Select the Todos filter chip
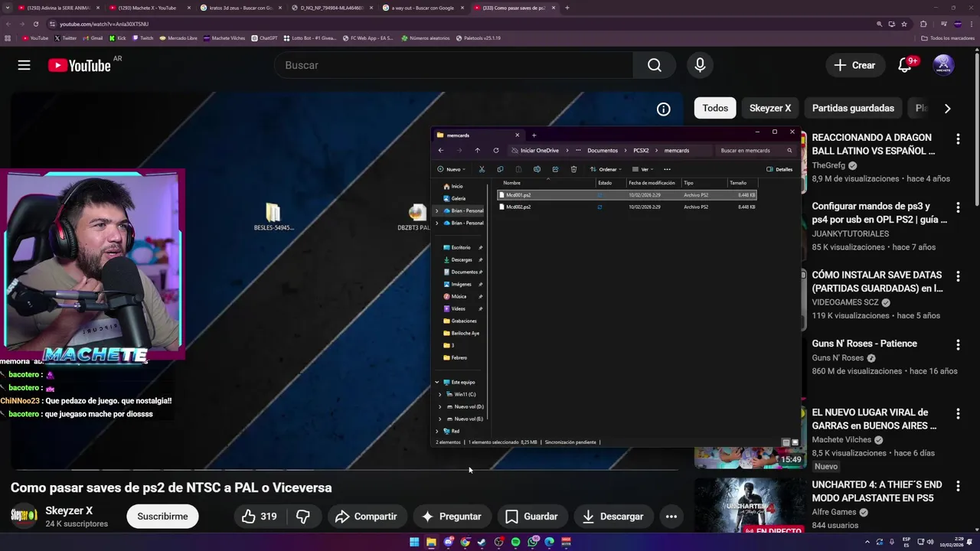Viewport: 980px width, 551px height. pos(715,108)
